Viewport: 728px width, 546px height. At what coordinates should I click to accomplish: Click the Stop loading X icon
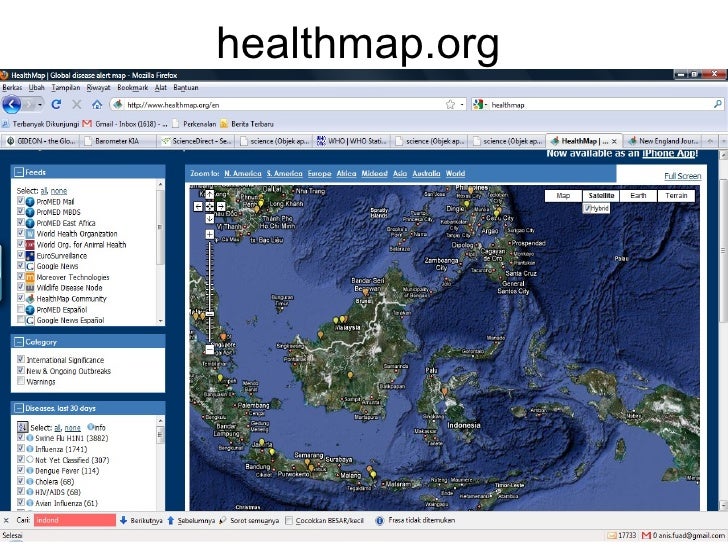(x=77, y=104)
